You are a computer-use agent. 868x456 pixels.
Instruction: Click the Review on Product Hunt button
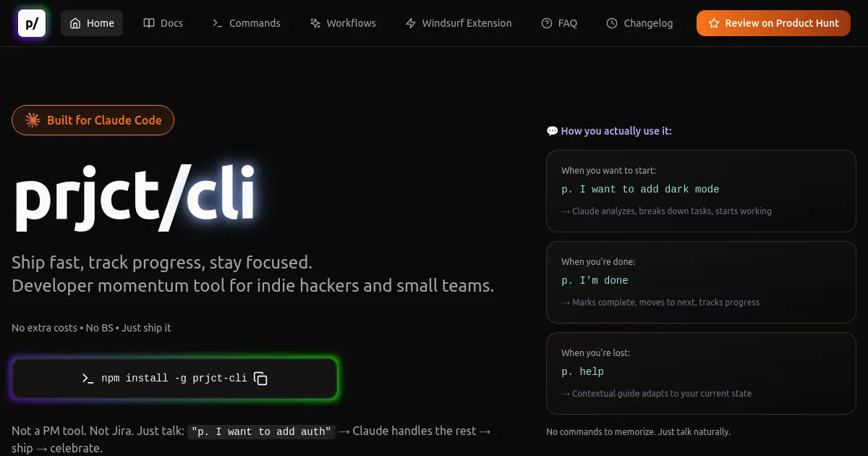tap(773, 22)
